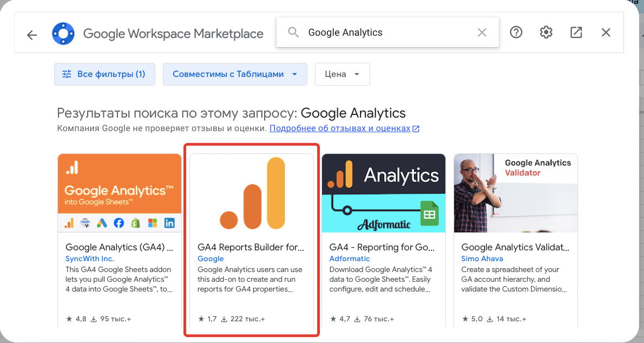
Task: Close the Marketplace dialog
Action: click(x=606, y=33)
